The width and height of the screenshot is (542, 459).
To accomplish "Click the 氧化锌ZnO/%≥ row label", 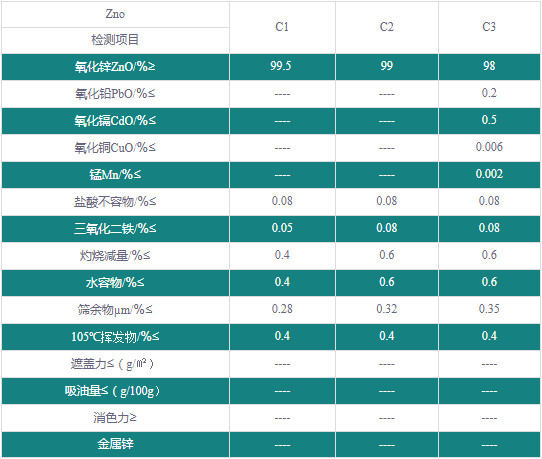I will 115,67.
